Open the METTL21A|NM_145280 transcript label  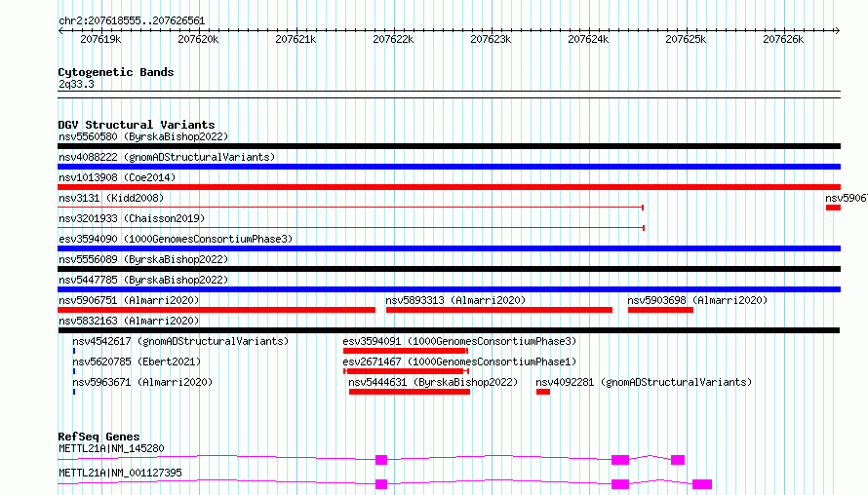(x=111, y=448)
